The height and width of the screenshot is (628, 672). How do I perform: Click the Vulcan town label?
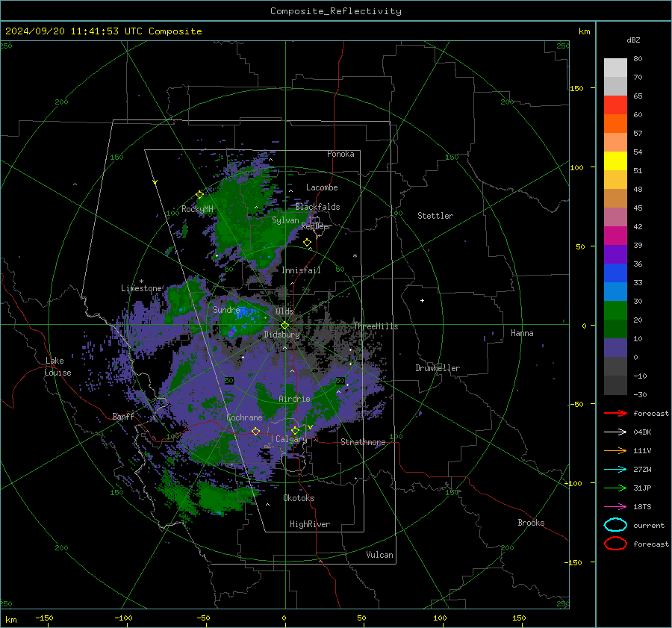380,555
